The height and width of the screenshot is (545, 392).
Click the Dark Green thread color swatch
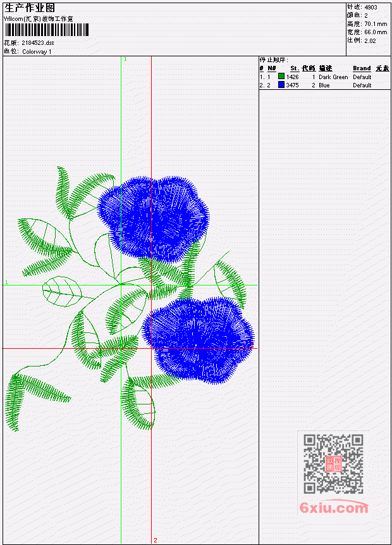point(281,77)
